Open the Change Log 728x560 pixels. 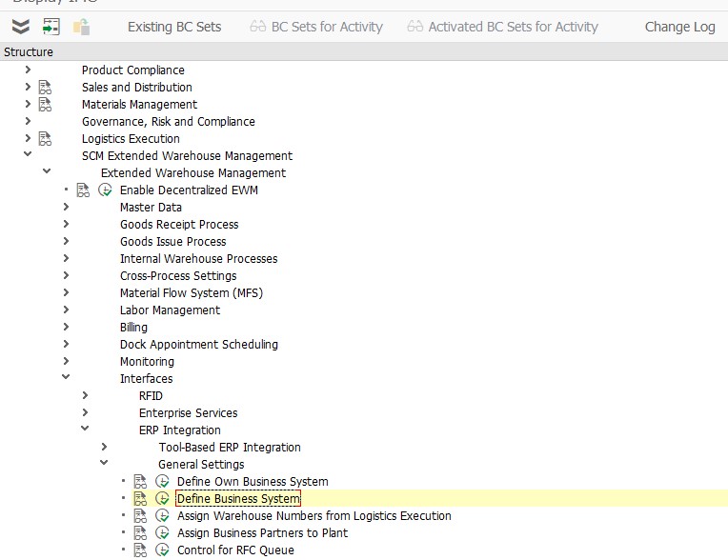coord(679,27)
